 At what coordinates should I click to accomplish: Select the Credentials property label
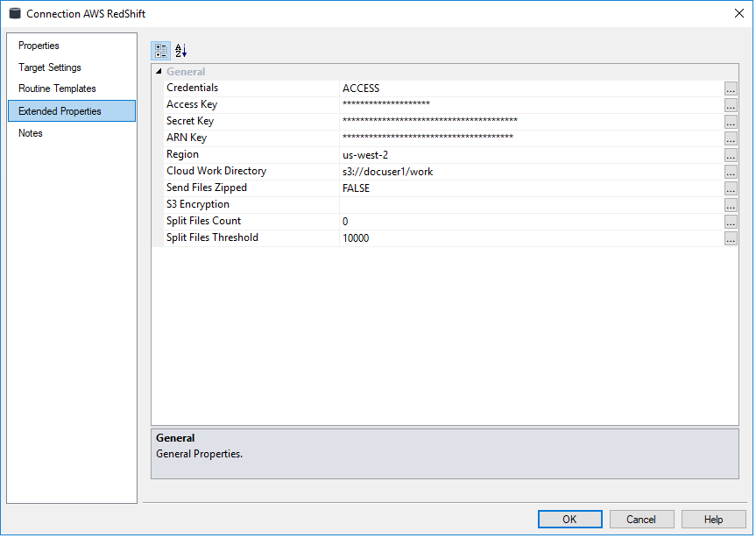tap(193, 88)
